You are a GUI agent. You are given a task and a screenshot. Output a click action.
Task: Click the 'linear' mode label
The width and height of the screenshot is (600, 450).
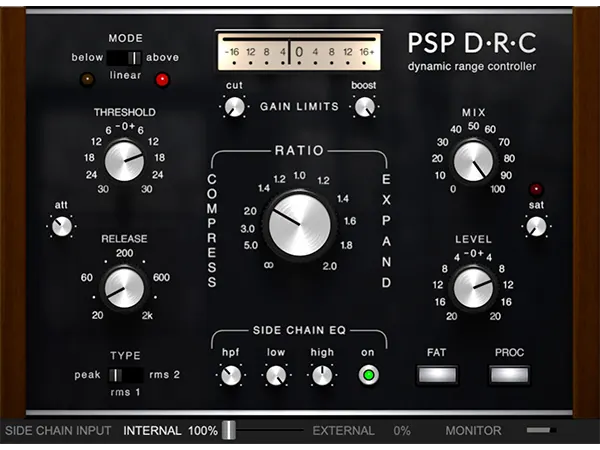126,75
